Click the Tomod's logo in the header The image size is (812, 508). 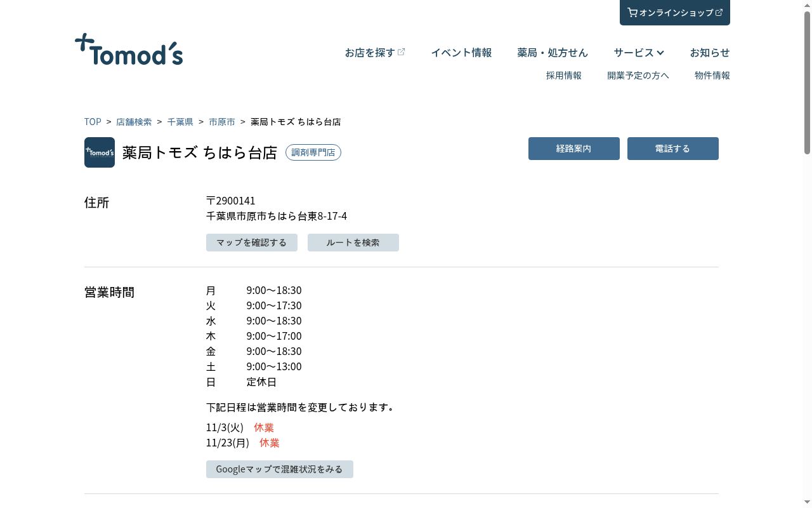[x=129, y=50]
